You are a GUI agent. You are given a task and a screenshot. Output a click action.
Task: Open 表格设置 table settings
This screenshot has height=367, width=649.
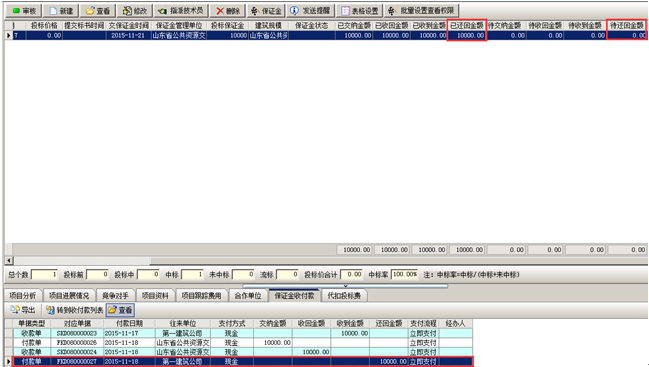360,11
